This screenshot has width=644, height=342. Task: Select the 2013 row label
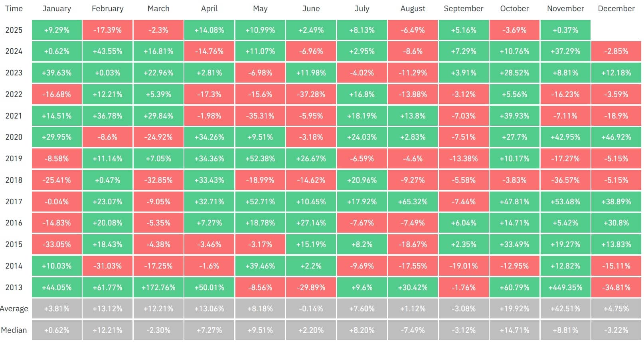[14, 287]
